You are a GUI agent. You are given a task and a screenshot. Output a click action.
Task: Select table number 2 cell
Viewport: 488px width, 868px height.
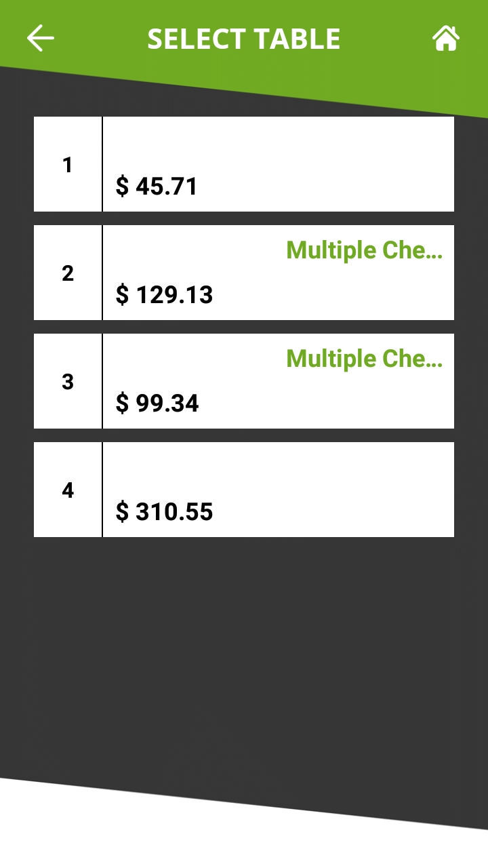click(x=67, y=273)
